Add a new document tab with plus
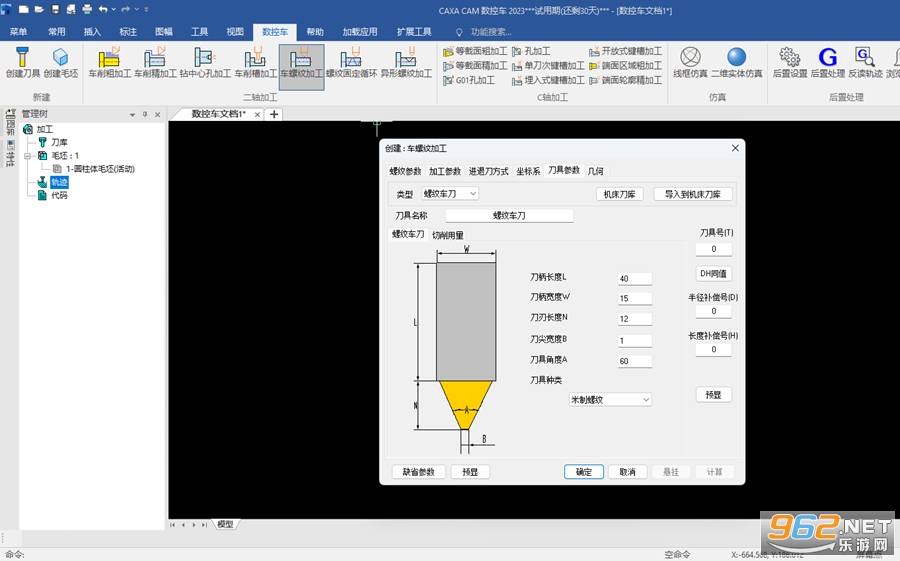This screenshot has height=561, width=900. pos(274,114)
